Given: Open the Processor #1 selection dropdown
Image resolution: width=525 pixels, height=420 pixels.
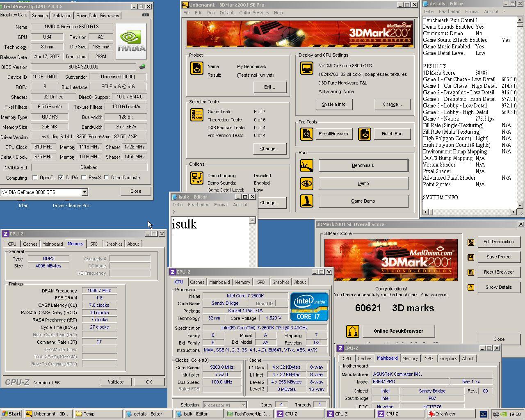Looking at the screenshot, I should pyautogui.click(x=243, y=405).
